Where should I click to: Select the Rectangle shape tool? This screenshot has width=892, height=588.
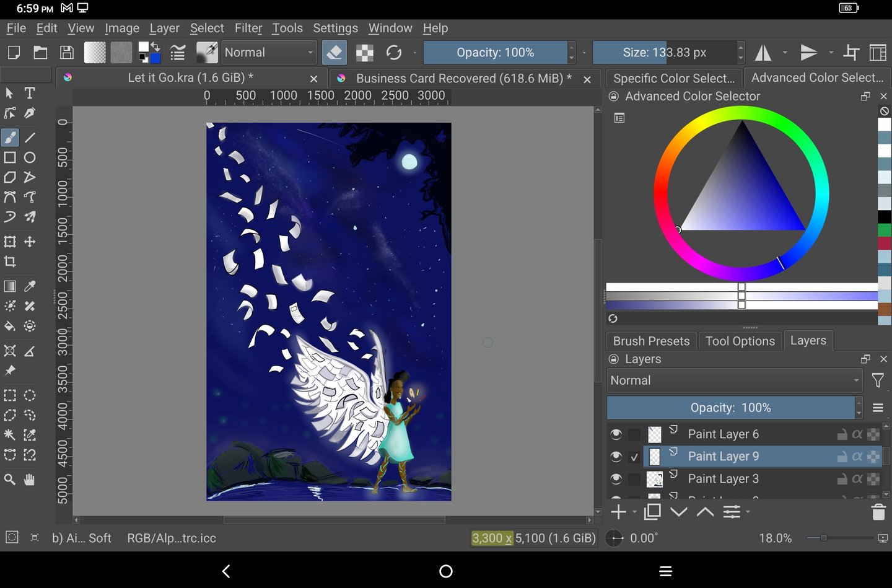pyautogui.click(x=10, y=157)
